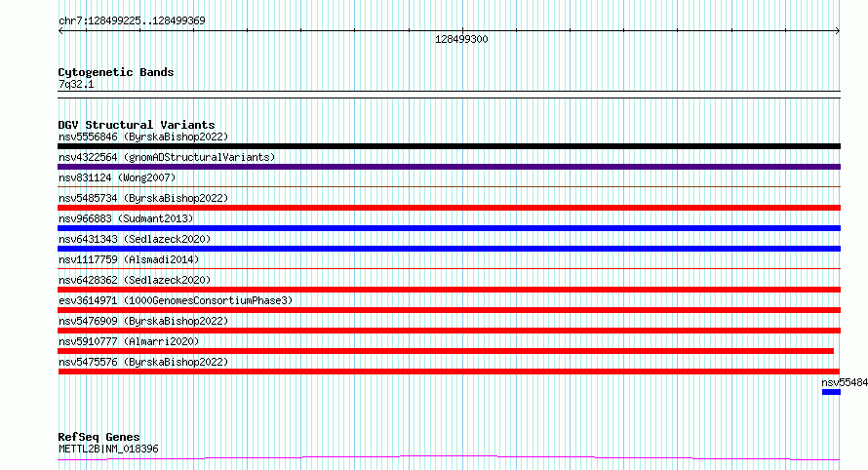
Task: Click the magenta METTL2B gene line
Action: (449, 458)
